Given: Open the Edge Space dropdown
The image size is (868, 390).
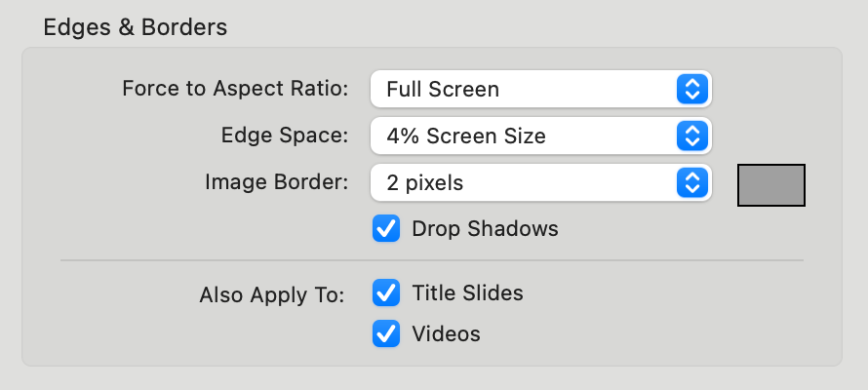Looking at the screenshot, I should coord(540,136).
